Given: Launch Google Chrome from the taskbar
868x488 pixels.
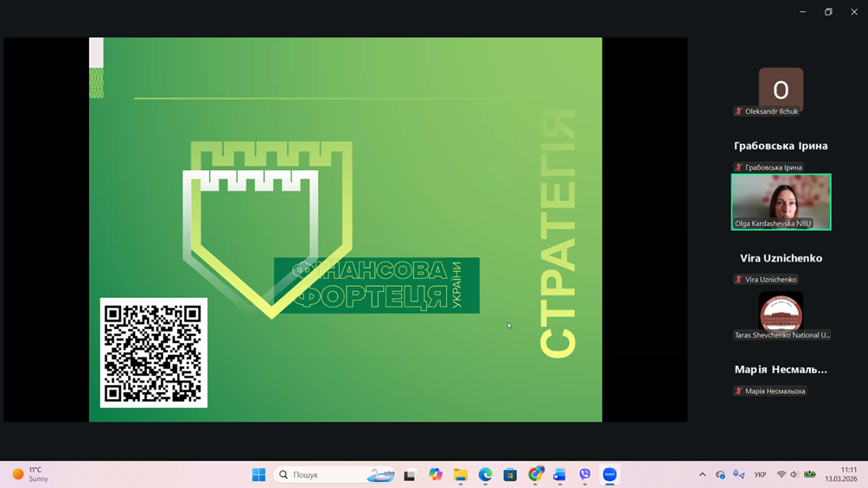Looking at the screenshot, I should [x=535, y=474].
